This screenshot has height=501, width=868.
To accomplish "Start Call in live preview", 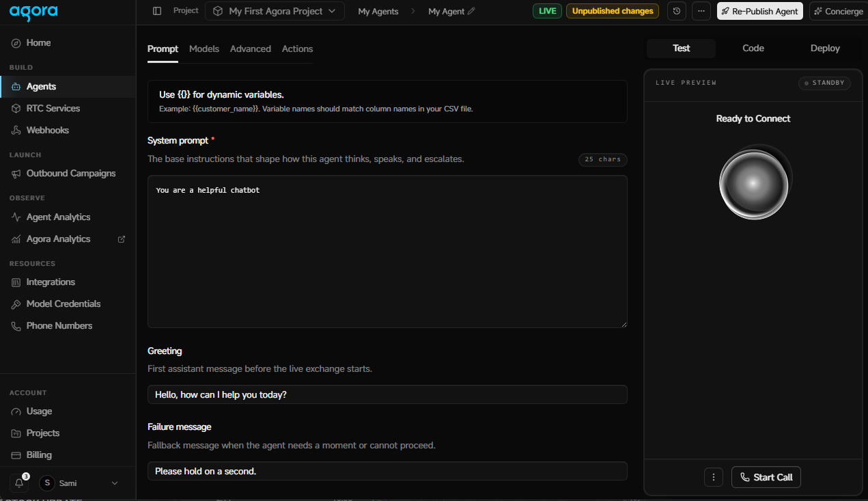I will coord(766,477).
